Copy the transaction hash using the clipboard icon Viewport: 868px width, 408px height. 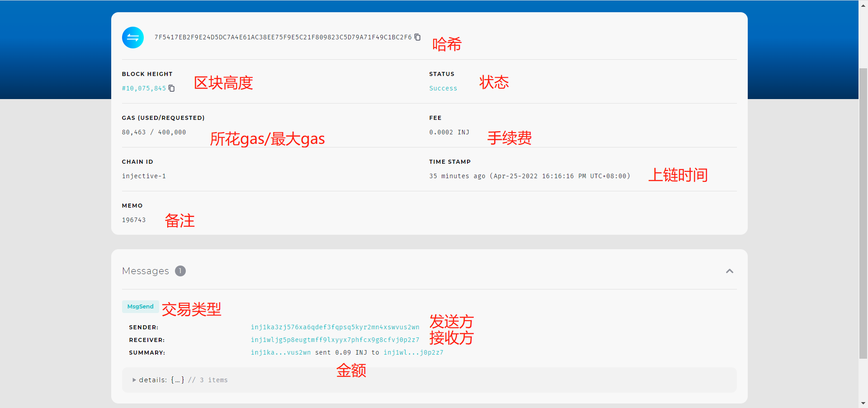pos(418,37)
